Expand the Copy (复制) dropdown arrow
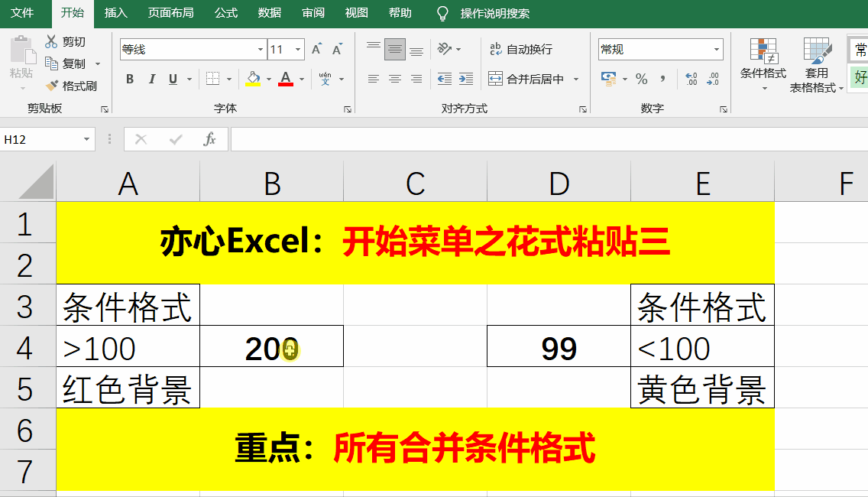Image resolution: width=868 pixels, height=497 pixels. click(x=98, y=63)
